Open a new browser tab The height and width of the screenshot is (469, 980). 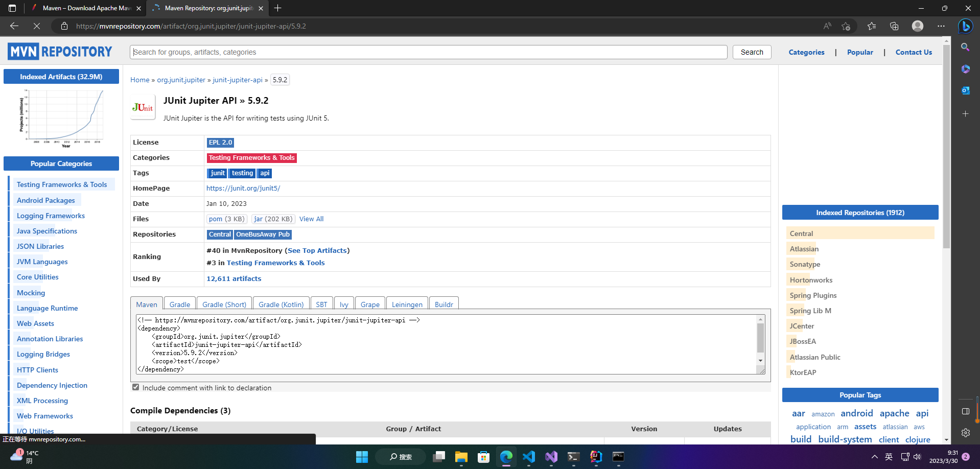click(x=277, y=8)
